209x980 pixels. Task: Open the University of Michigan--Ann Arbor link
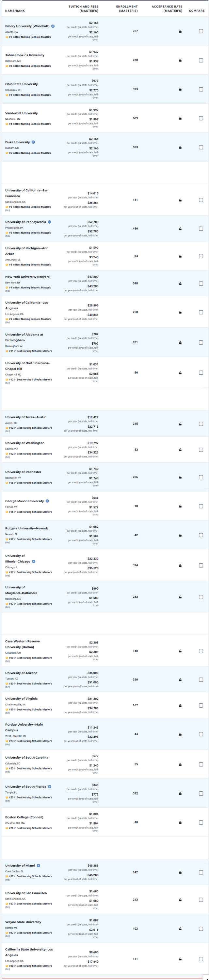coord(26,251)
